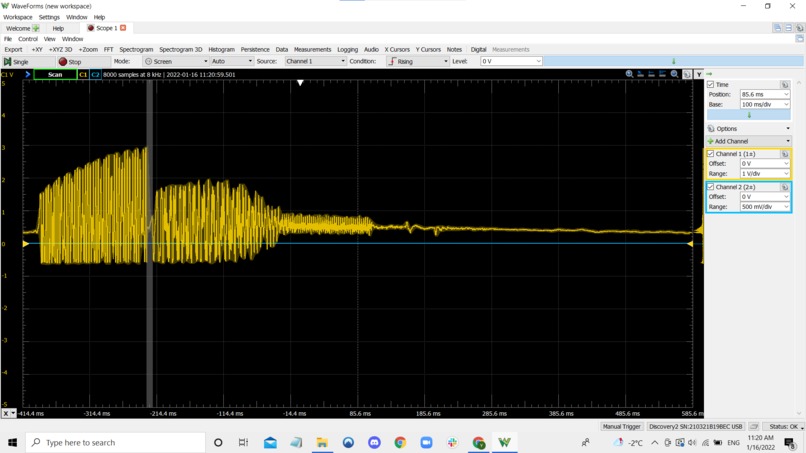The width and height of the screenshot is (806, 453).
Task: Open Channel 2 Offset dropdown
Action: tap(764, 196)
